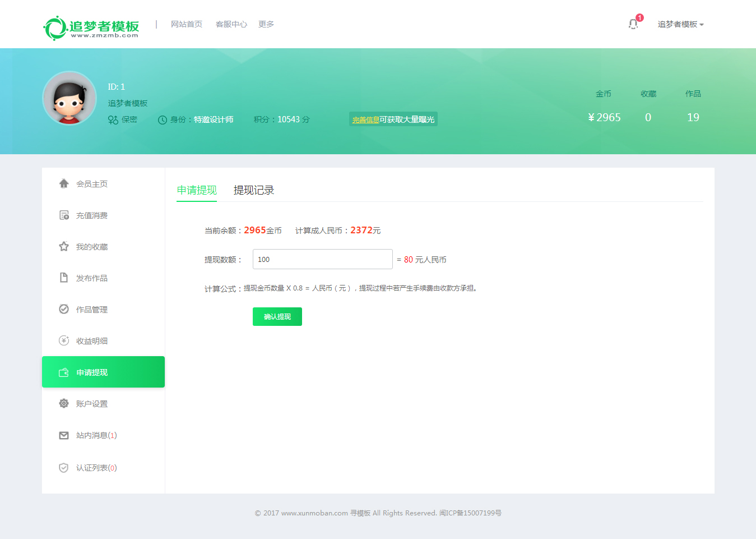Click the 追梦者模板 site logo
756x539 pixels.
click(x=91, y=27)
